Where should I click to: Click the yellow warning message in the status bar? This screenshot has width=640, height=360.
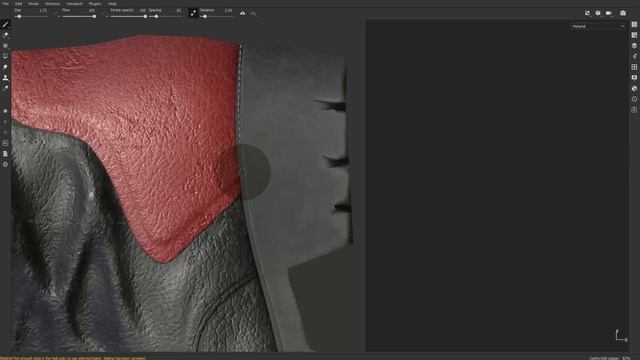tap(73, 358)
